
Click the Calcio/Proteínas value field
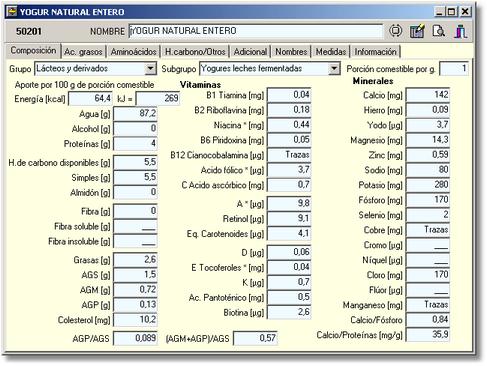(428, 335)
